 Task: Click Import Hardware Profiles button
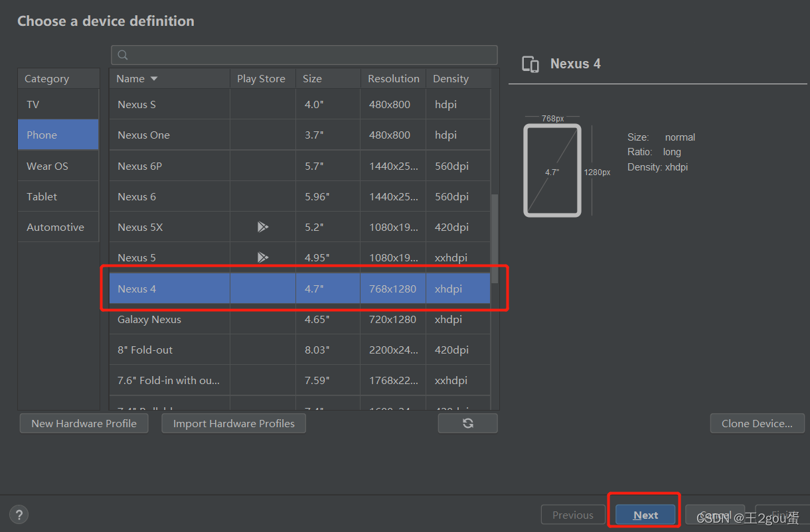234,423
